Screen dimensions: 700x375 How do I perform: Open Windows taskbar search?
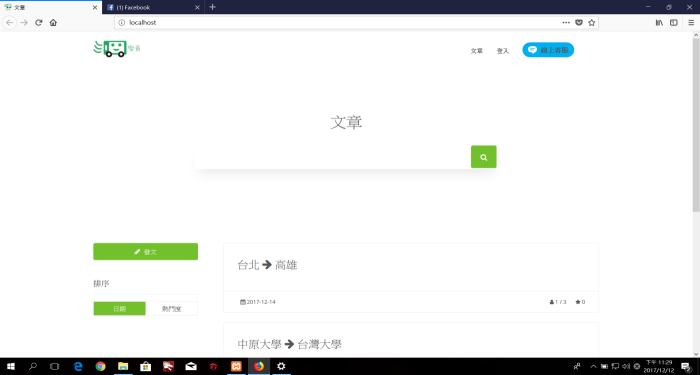(33, 367)
